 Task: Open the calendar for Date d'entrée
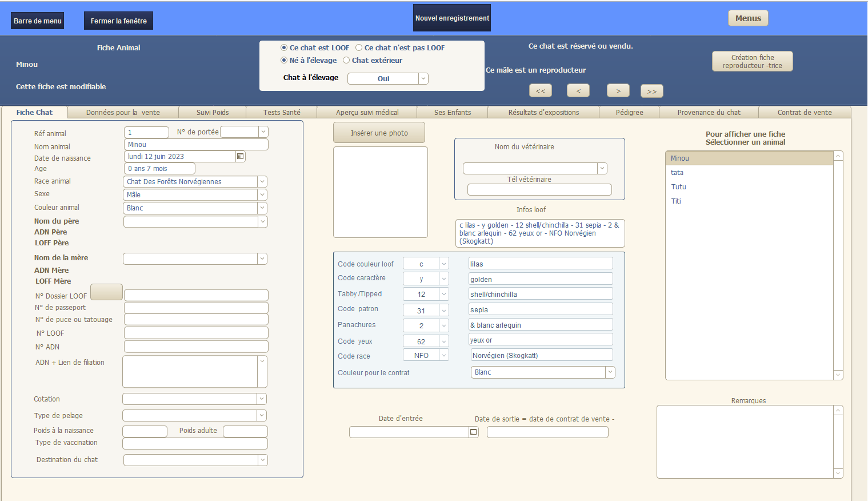(473, 432)
